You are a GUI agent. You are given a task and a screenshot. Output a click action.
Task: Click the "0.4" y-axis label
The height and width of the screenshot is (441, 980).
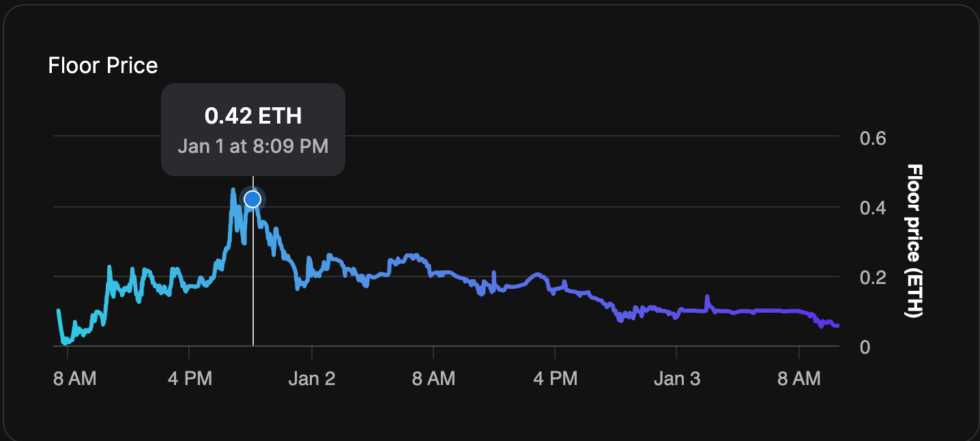(873, 208)
